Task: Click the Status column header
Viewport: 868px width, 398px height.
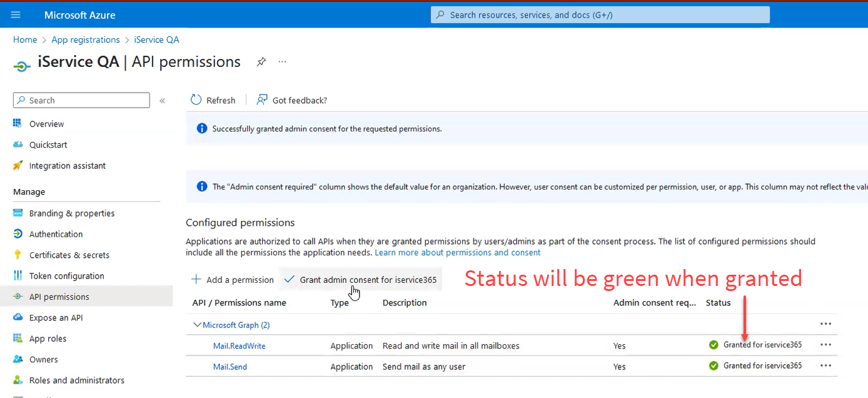Action: tap(718, 302)
